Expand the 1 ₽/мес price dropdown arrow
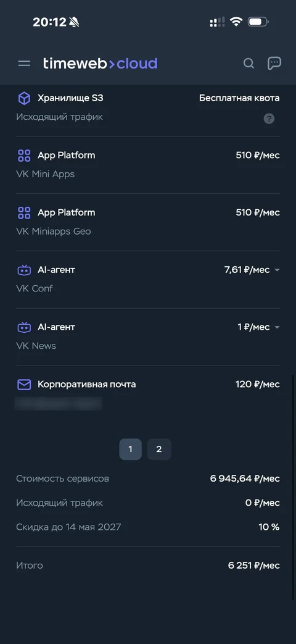The height and width of the screenshot is (644, 296). [x=277, y=327]
